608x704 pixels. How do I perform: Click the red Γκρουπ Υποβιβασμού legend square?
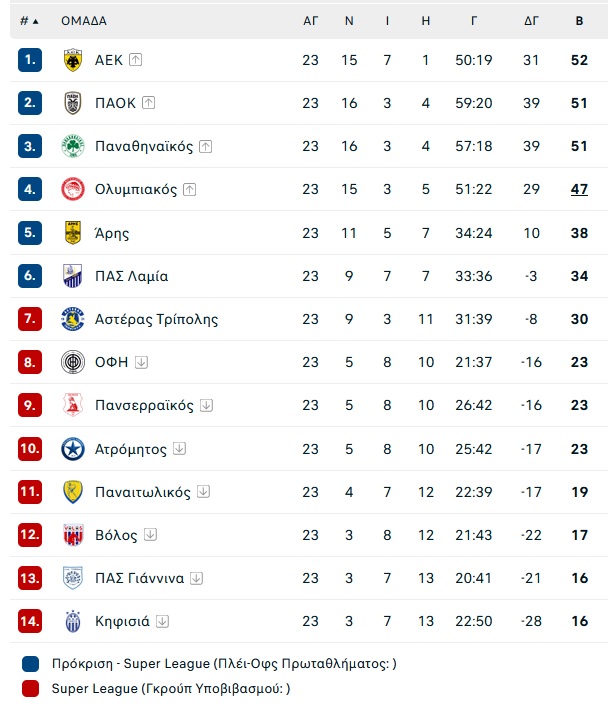pos(30,688)
